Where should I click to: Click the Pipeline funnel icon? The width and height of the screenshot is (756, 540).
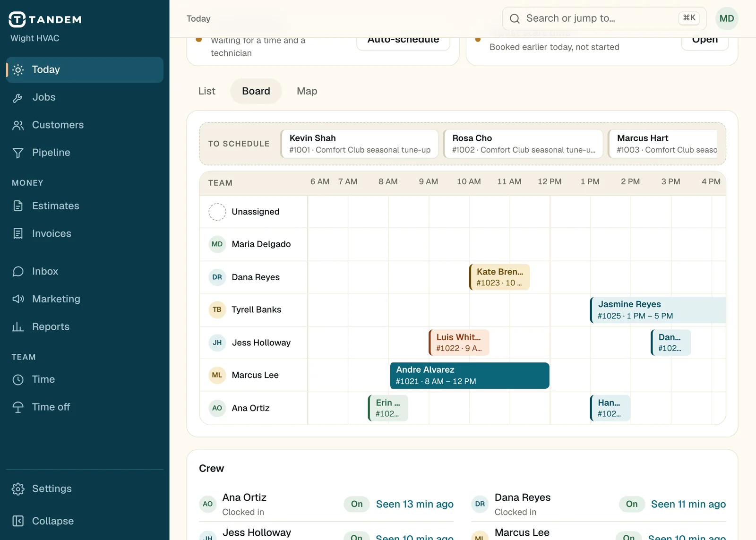pos(18,153)
